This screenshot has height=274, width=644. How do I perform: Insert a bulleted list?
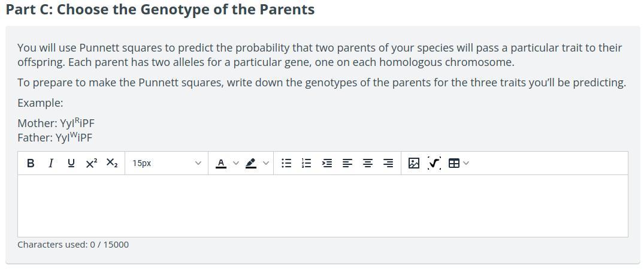(x=287, y=163)
